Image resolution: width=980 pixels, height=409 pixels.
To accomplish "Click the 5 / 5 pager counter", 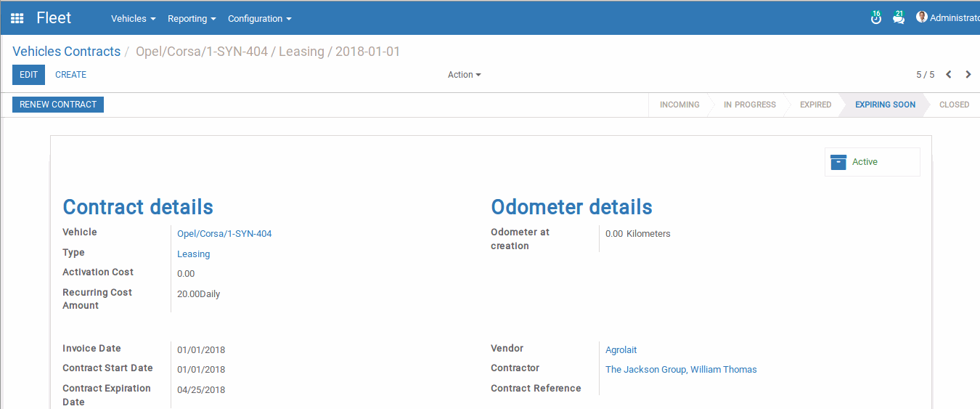I will pyautogui.click(x=925, y=75).
